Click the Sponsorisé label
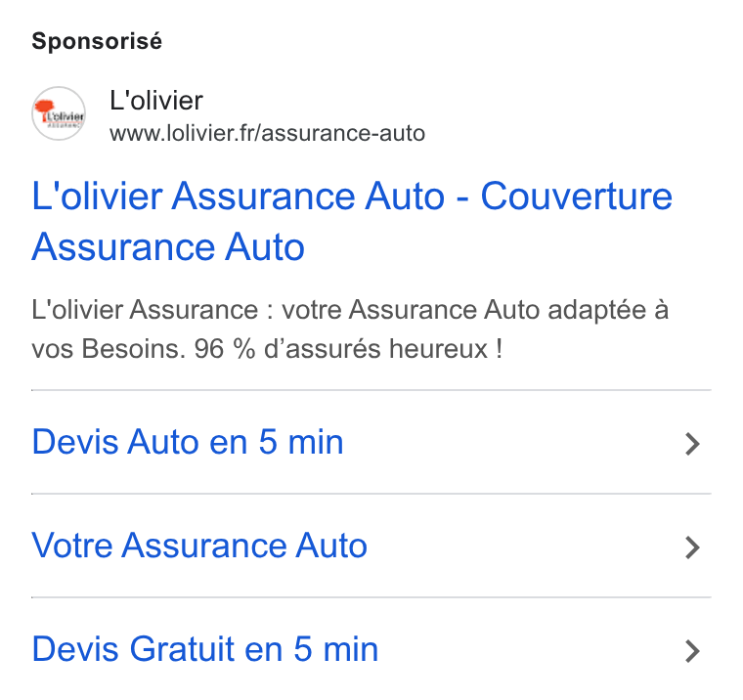Viewport: 743px width, 700px height. point(97,41)
